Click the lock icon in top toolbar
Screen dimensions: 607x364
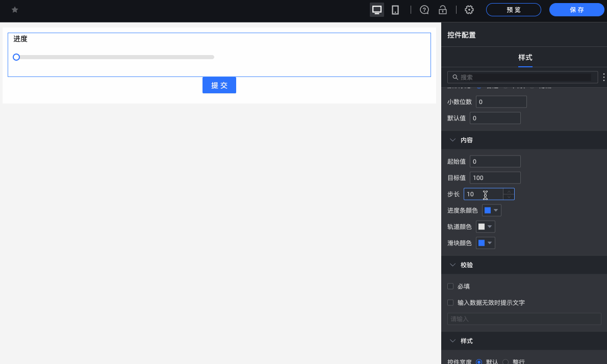(x=442, y=9)
